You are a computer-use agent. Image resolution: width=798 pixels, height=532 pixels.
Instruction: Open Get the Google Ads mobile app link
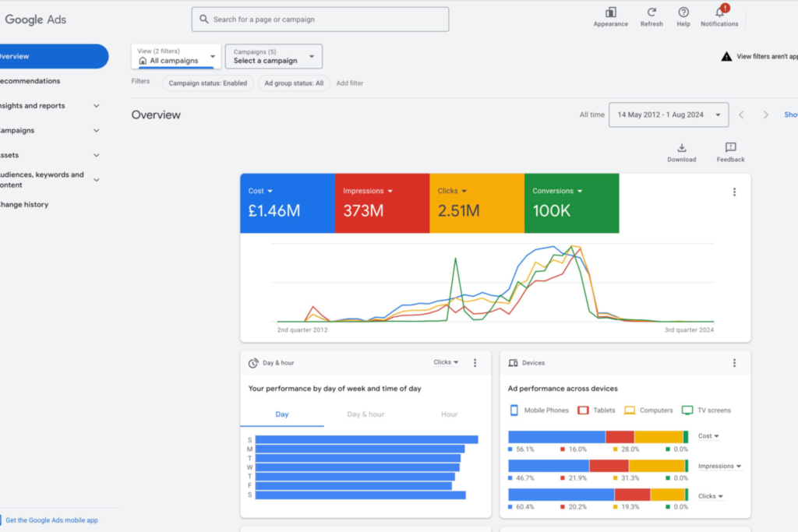coord(51,520)
